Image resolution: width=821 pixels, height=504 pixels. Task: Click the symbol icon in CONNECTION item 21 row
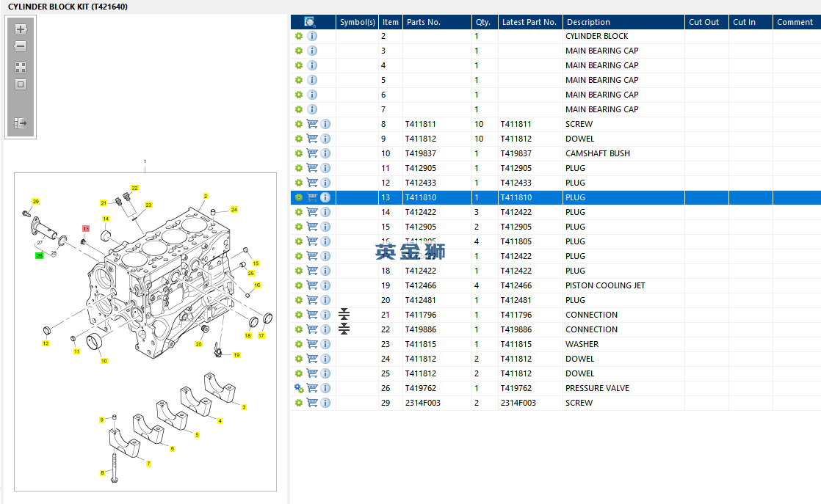344,315
